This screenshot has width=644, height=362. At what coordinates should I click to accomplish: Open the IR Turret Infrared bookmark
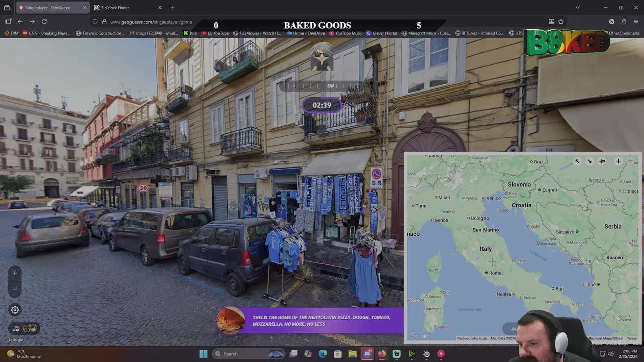(x=479, y=33)
